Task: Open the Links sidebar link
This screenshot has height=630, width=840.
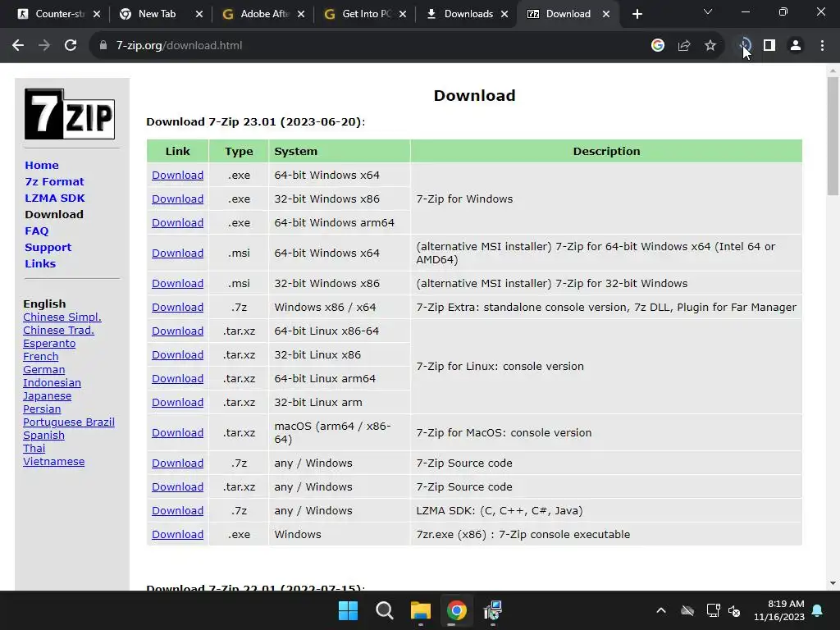Action: point(40,263)
